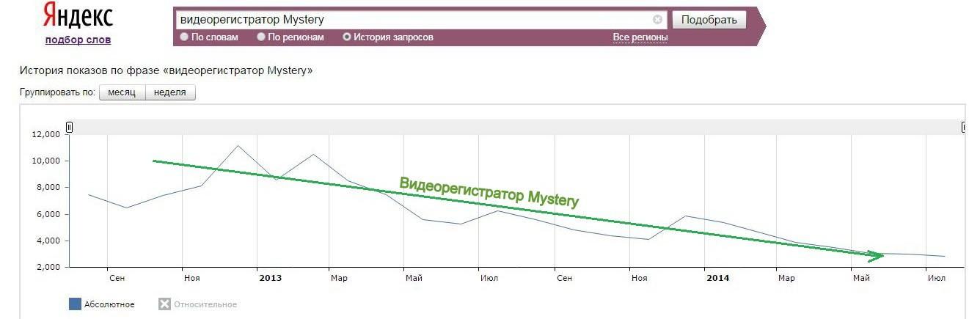Image resolution: width=980 pixels, height=319 pixels.
Task: Select the По словам radio button
Action: (x=185, y=37)
